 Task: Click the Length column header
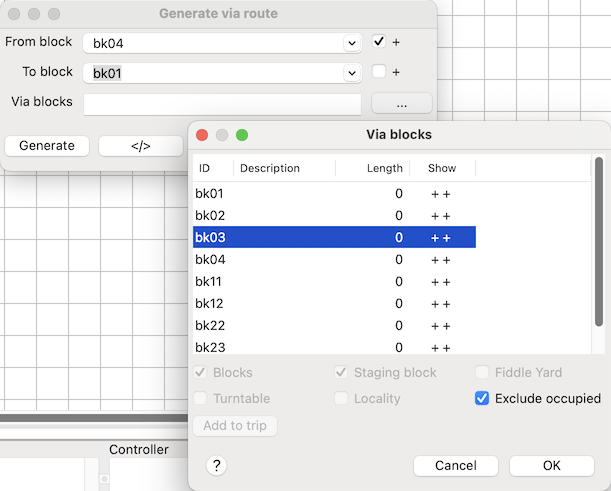coord(384,168)
